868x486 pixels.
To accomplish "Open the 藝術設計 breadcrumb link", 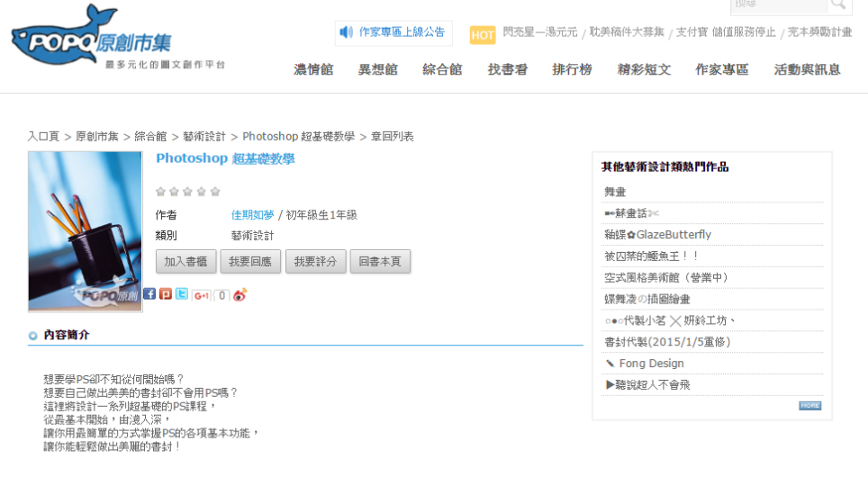I will click(204, 137).
